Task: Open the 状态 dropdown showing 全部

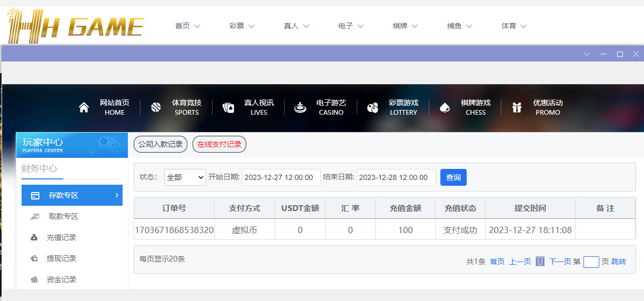Action: 185,177
